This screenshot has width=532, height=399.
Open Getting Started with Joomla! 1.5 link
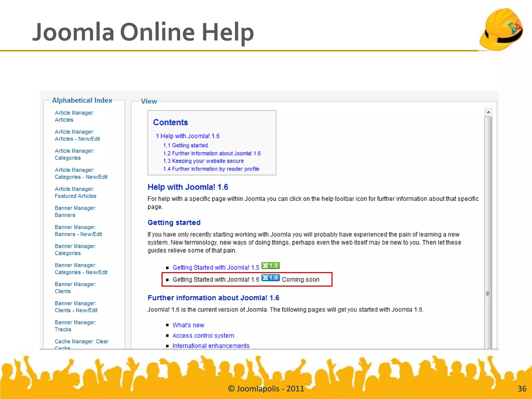coord(216,268)
